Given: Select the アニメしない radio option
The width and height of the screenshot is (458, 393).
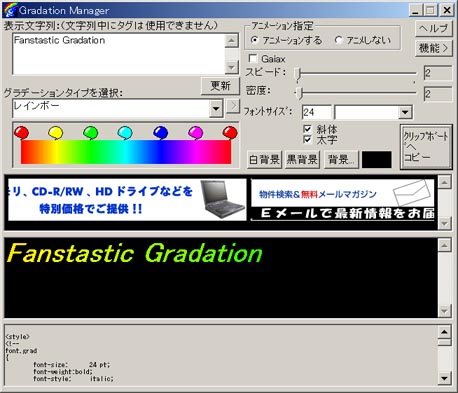Looking at the screenshot, I should [x=338, y=40].
